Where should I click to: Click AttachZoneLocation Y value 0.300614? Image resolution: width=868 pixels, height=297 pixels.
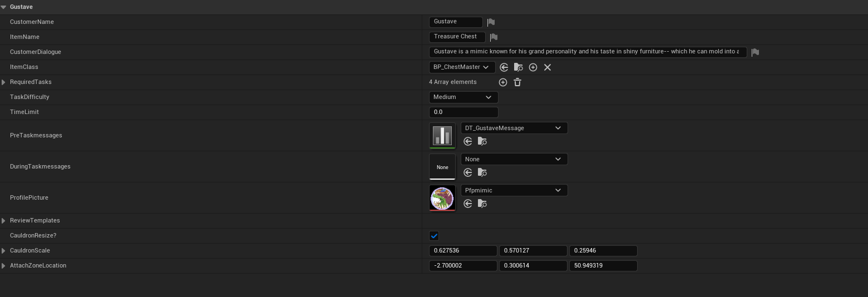coord(533,266)
